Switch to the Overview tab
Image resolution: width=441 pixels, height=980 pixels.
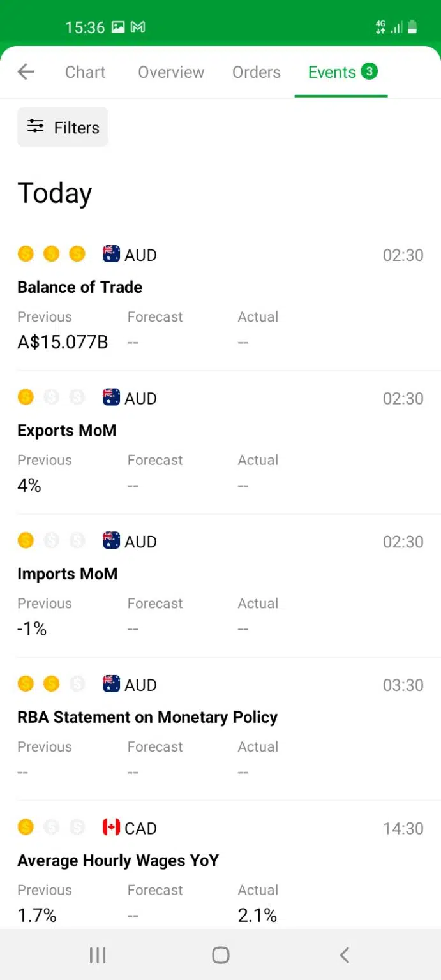[171, 72]
